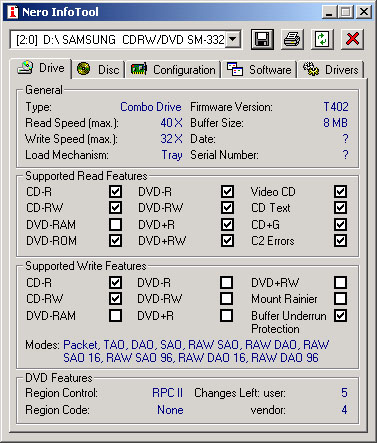
Task: Click the Save floppy disk icon
Action: (x=262, y=39)
